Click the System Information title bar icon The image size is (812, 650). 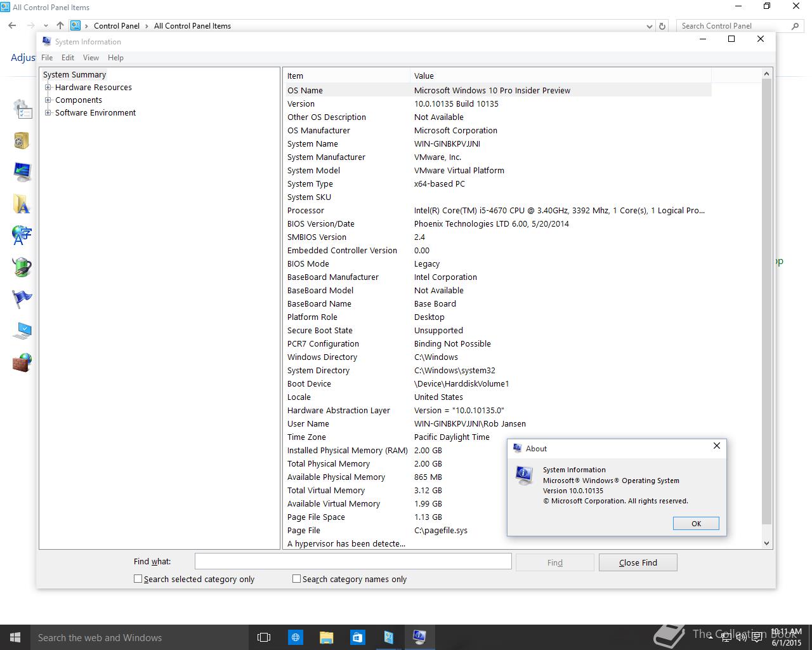point(46,42)
